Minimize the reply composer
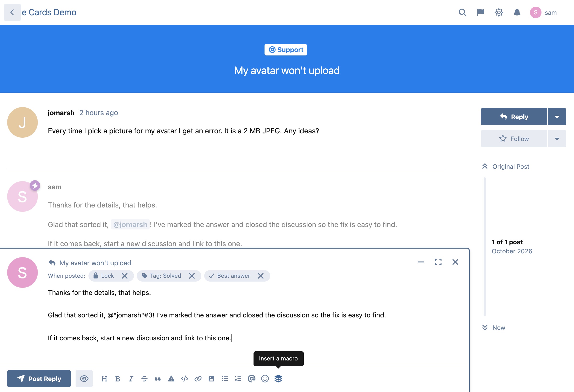Image resolution: width=574 pixels, height=392 pixels. [421, 262]
